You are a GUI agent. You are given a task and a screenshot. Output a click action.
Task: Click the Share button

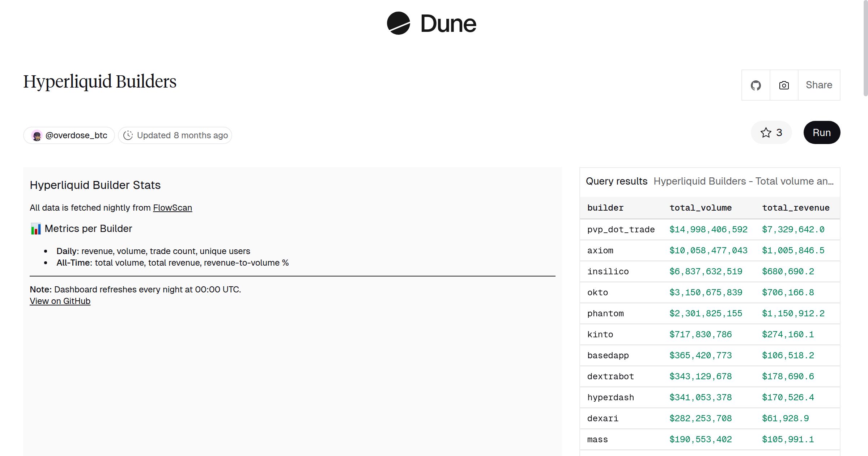819,85
